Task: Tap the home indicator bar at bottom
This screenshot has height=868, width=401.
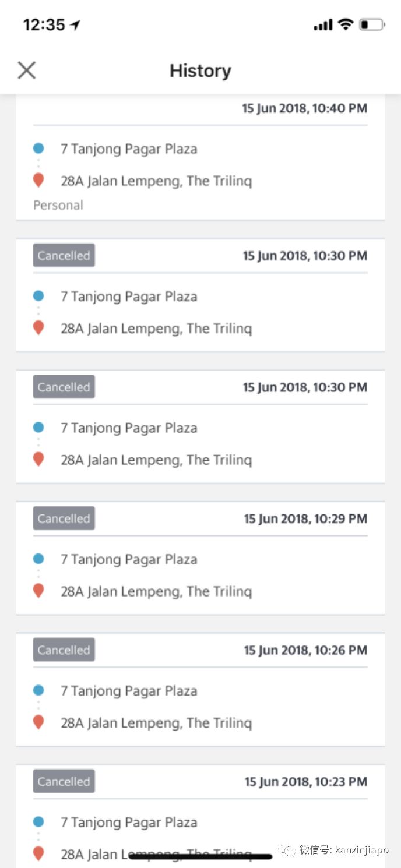Action: click(x=200, y=856)
